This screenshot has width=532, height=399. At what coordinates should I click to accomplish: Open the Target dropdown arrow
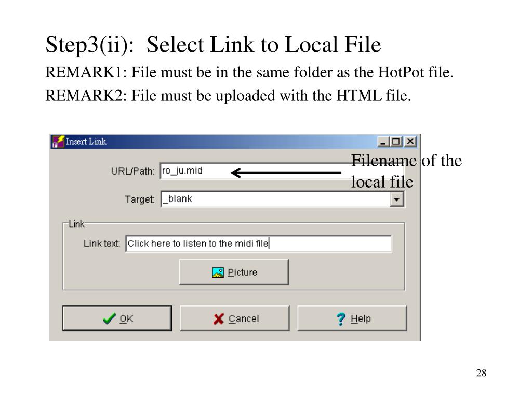396,199
